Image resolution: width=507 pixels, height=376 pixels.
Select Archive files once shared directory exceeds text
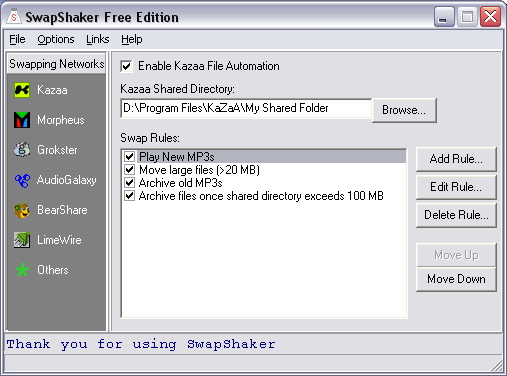coord(241,196)
